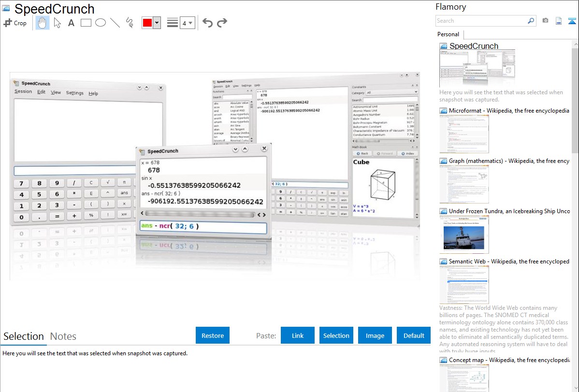Select the rectangle shape tool
The image size is (579, 392).
click(86, 23)
